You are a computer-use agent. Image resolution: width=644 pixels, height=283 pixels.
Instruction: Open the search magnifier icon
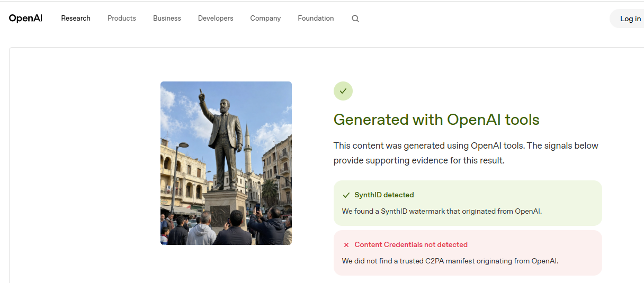coord(355,19)
